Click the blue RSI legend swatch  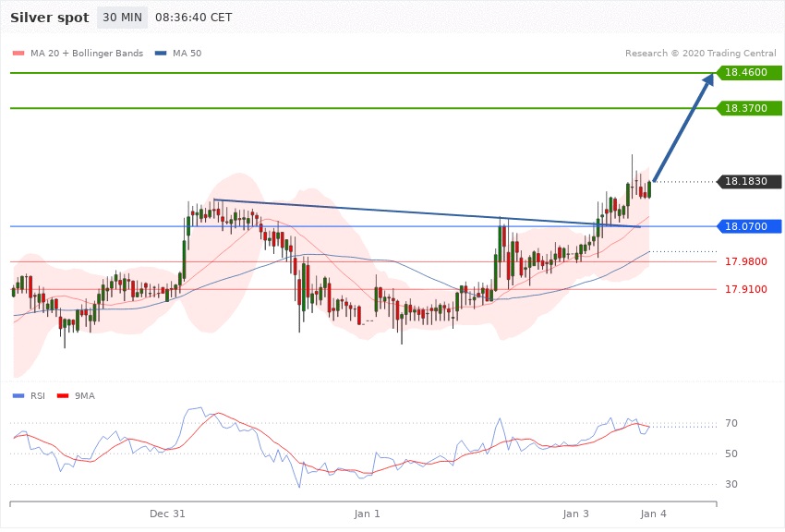pyautogui.click(x=18, y=396)
